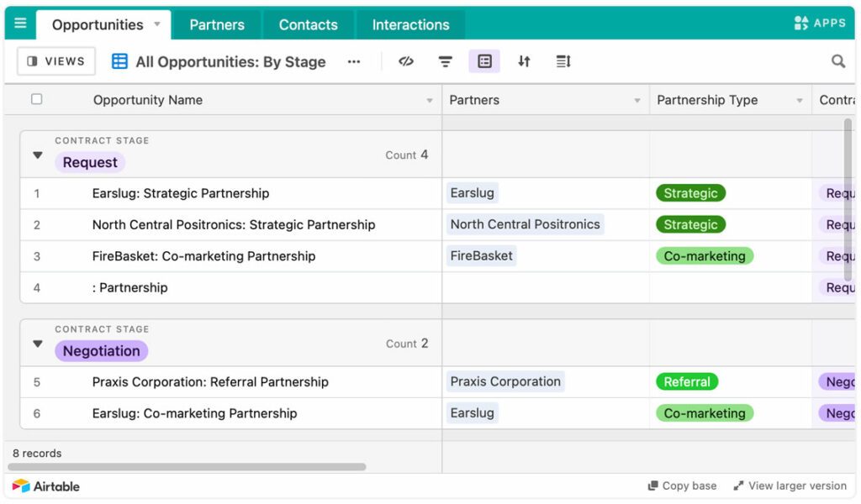Screen dimensions: 861x504
Task: Open the filter icon
Action: click(446, 61)
